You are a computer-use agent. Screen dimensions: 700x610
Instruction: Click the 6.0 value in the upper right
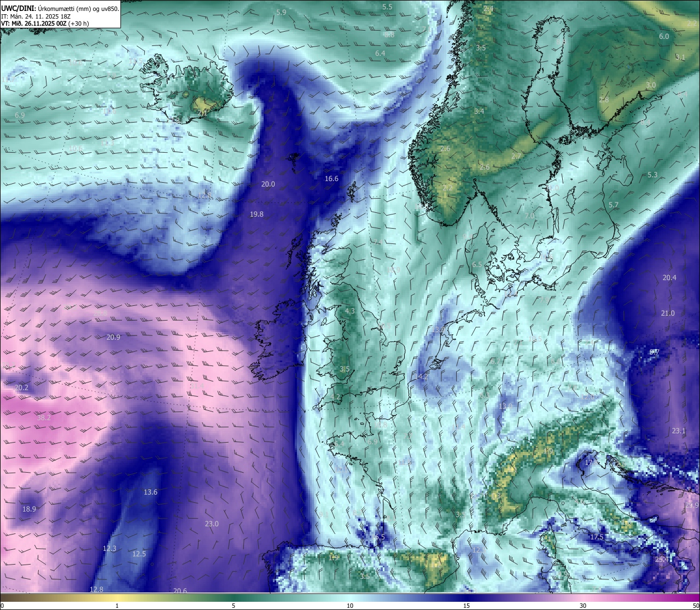[664, 37]
